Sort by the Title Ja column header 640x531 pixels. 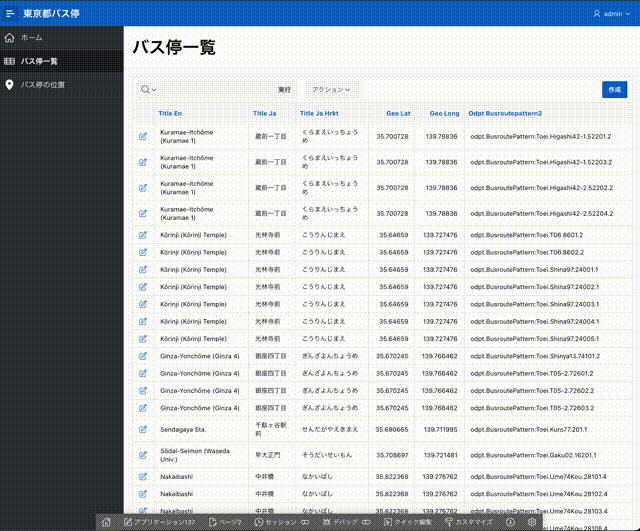pyautogui.click(x=264, y=113)
